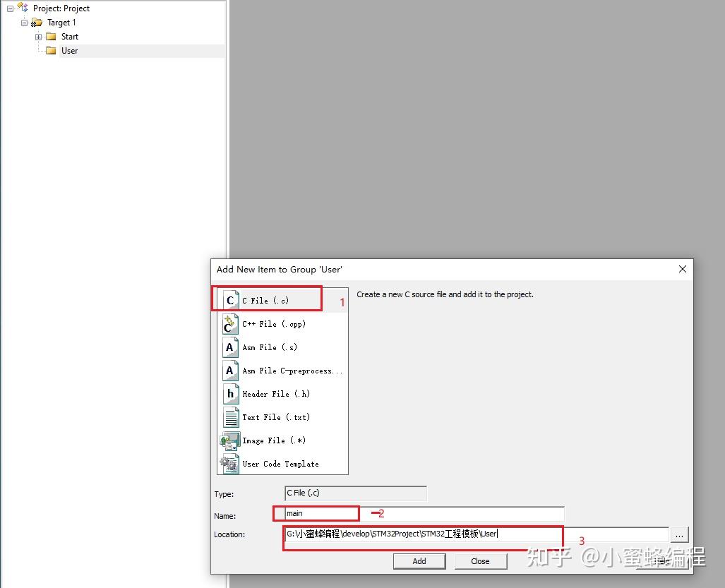Select the Start group label
Viewport: 725px width, 588px height.
(x=70, y=37)
